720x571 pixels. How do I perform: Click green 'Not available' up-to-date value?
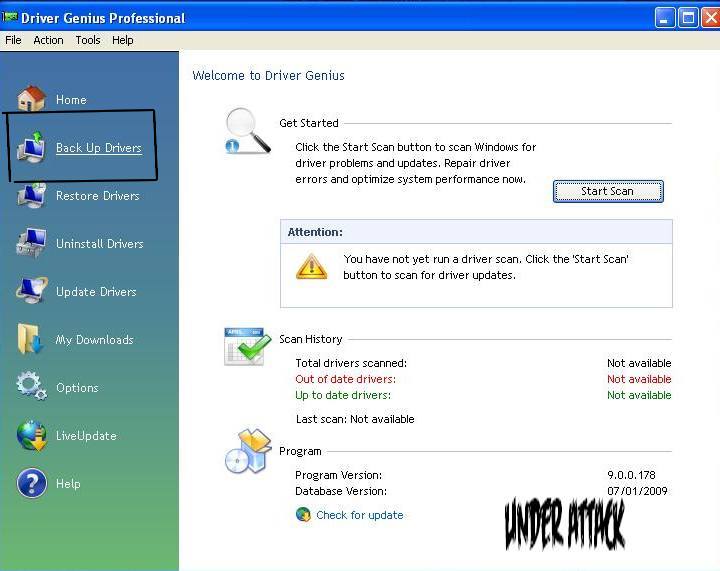(x=639, y=395)
